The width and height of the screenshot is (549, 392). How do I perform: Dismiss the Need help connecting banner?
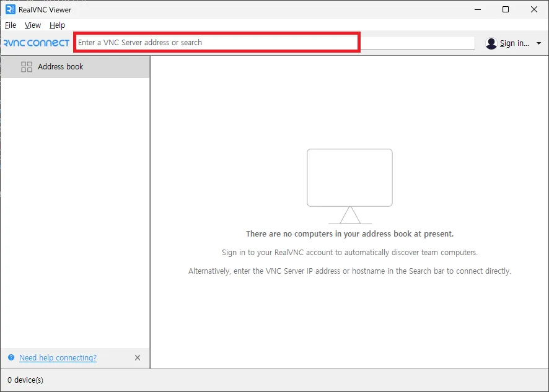[x=138, y=357]
